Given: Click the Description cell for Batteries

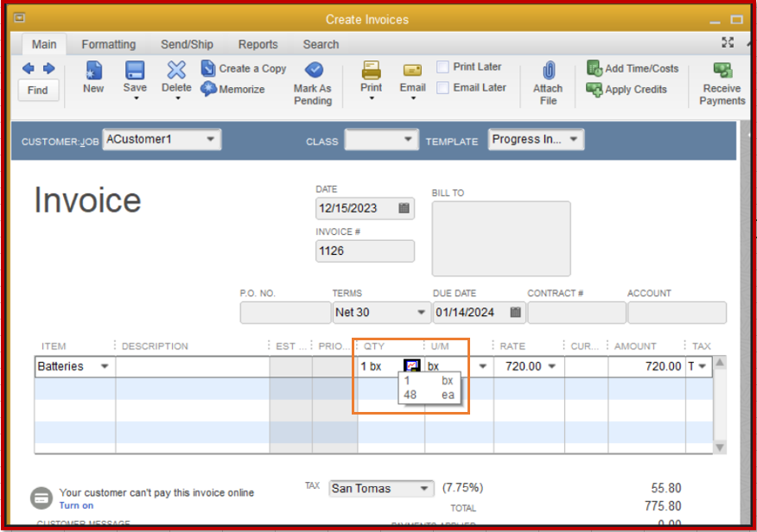Looking at the screenshot, I should click(x=193, y=366).
